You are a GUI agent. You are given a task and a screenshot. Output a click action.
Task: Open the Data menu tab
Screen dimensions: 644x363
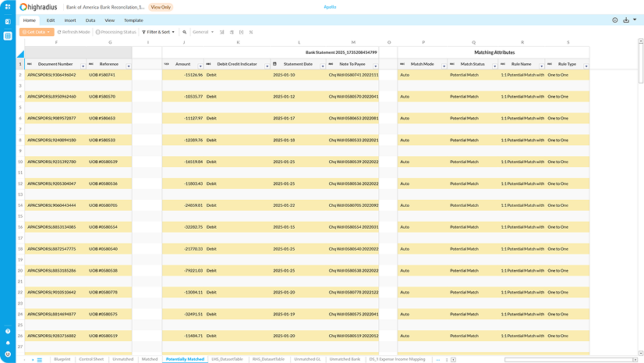(x=90, y=20)
